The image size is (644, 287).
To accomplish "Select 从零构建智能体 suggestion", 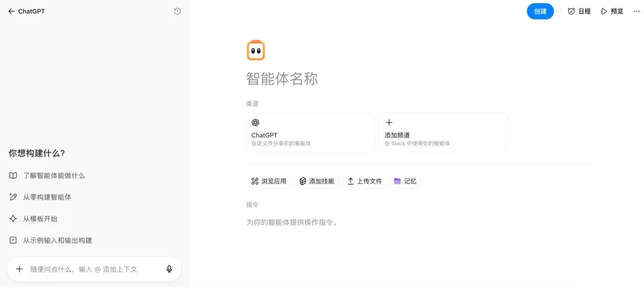I will (40, 197).
